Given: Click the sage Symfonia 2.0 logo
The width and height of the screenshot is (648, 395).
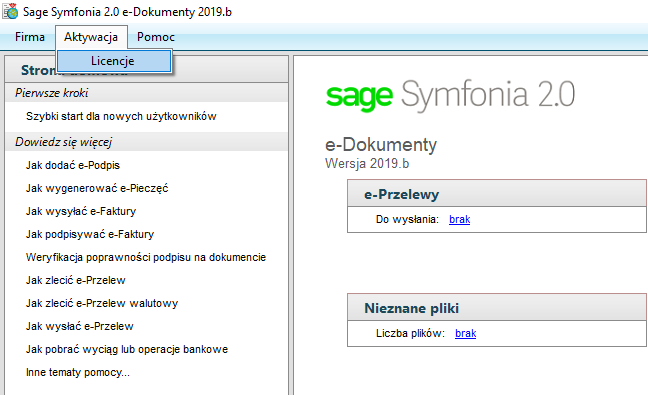Looking at the screenshot, I should click(450, 95).
